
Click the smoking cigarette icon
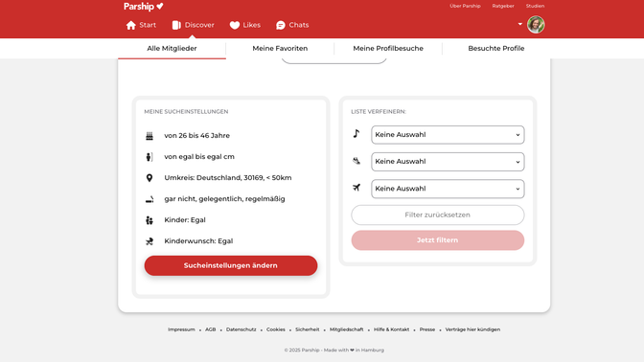coord(149,199)
